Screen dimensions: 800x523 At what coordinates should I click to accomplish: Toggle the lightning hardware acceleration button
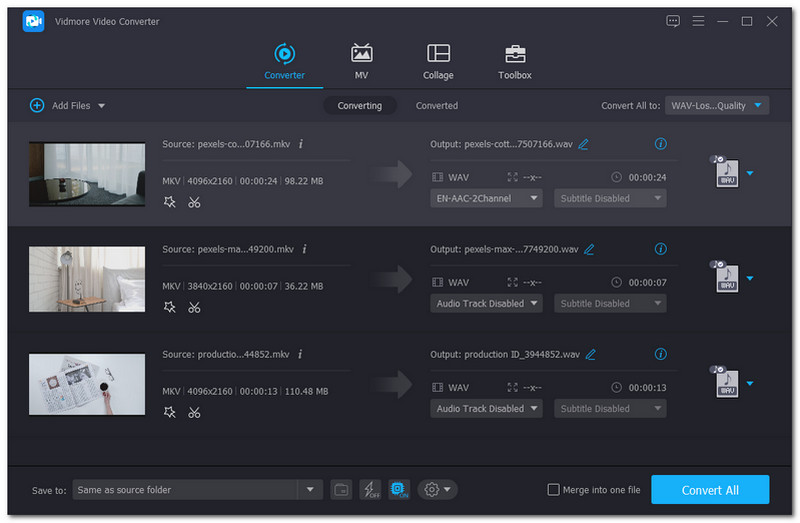[370, 489]
